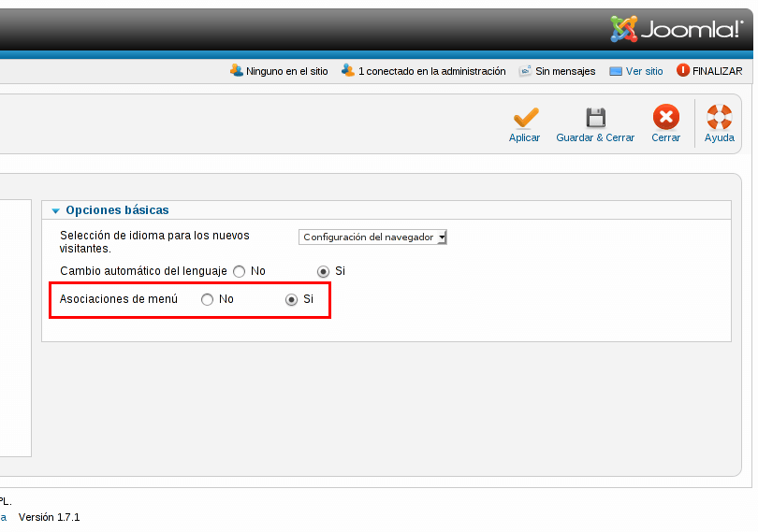758x532 pixels.
Task: Click the Aplicar checkmark icon
Action: coord(526,118)
